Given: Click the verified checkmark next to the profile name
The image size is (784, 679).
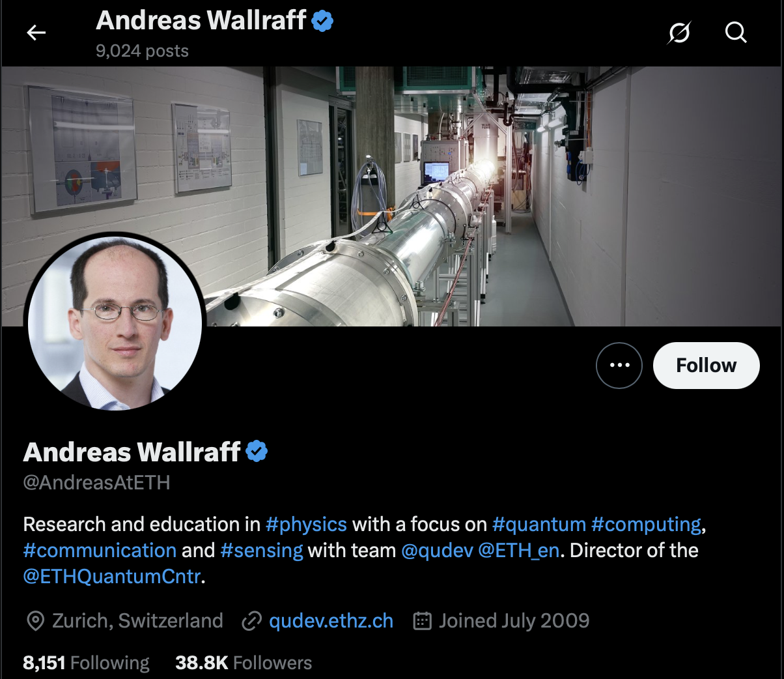Looking at the screenshot, I should (x=257, y=451).
